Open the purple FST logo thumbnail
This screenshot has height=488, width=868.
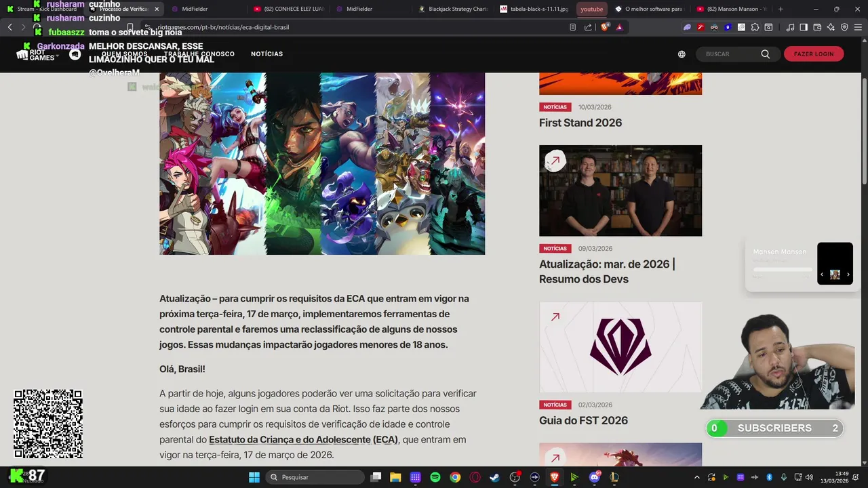click(x=620, y=347)
